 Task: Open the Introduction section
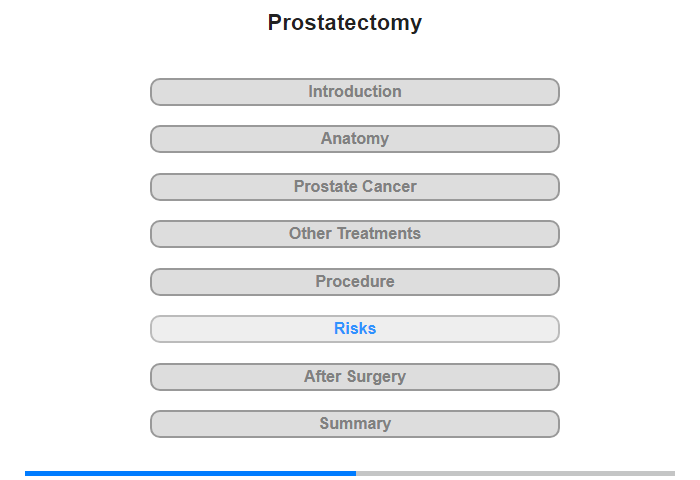[354, 92]
